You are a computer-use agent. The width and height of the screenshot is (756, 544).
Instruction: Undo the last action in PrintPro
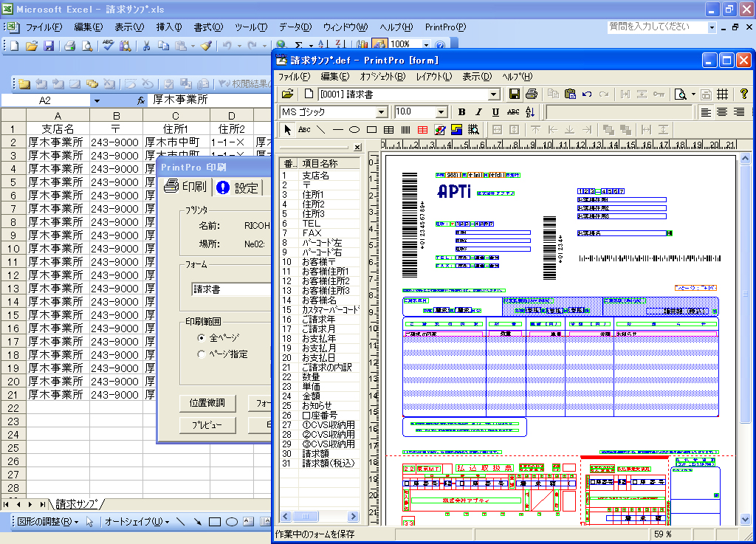tap(587, 94)
